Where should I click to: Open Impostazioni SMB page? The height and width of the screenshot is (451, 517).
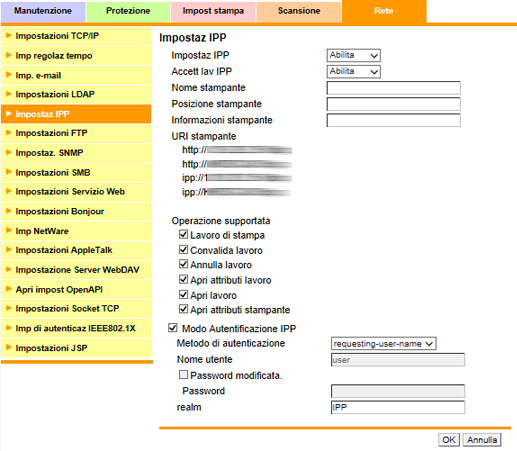(x=76, y=172)
